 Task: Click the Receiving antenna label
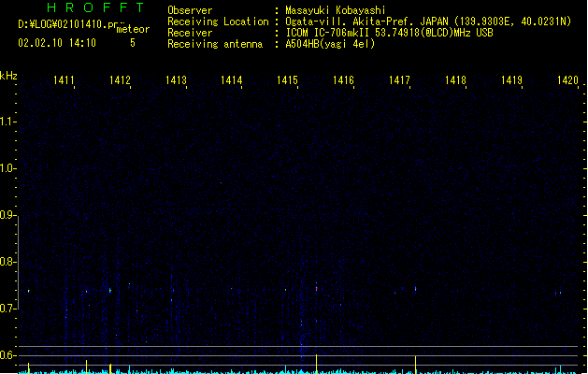tap(215, 44)
